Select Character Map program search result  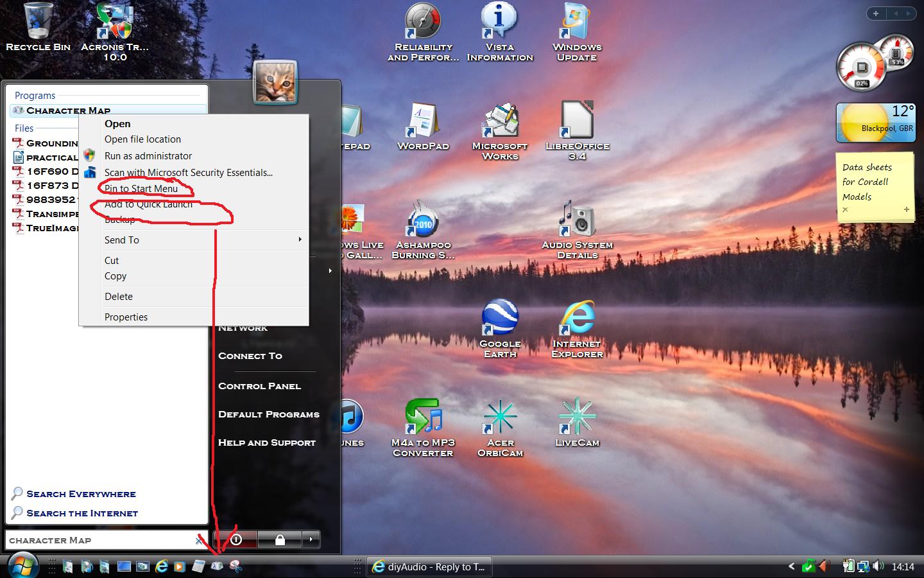pos(108,110)
